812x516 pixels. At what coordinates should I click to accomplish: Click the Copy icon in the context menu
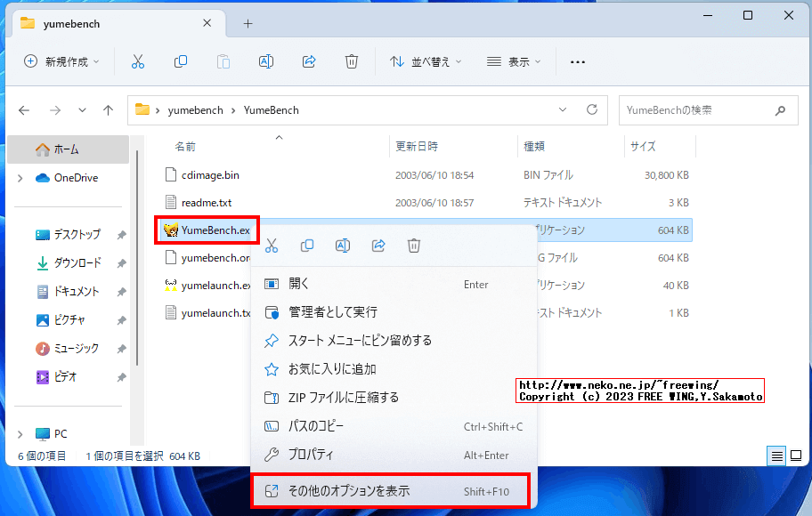(306, 245)
